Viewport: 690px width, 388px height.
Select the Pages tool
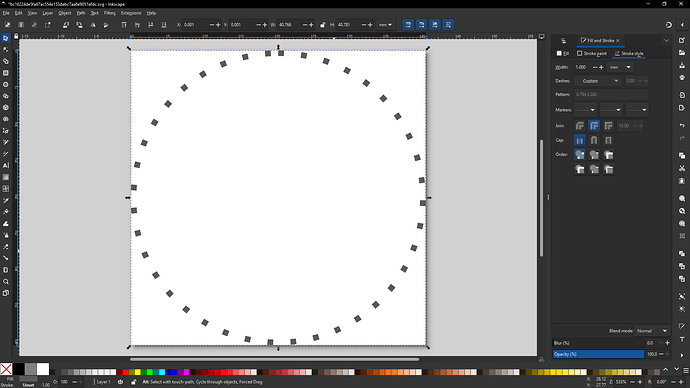[x=6, y=293]
